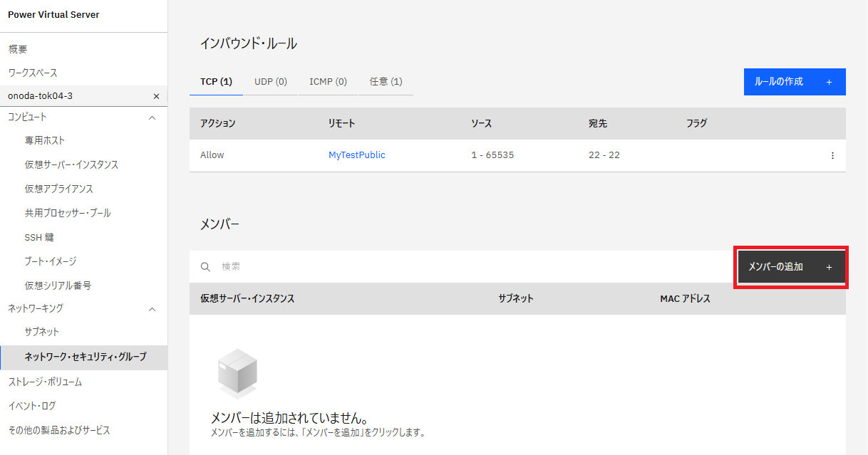Go to SSH 鍵

tap(39, 237)
